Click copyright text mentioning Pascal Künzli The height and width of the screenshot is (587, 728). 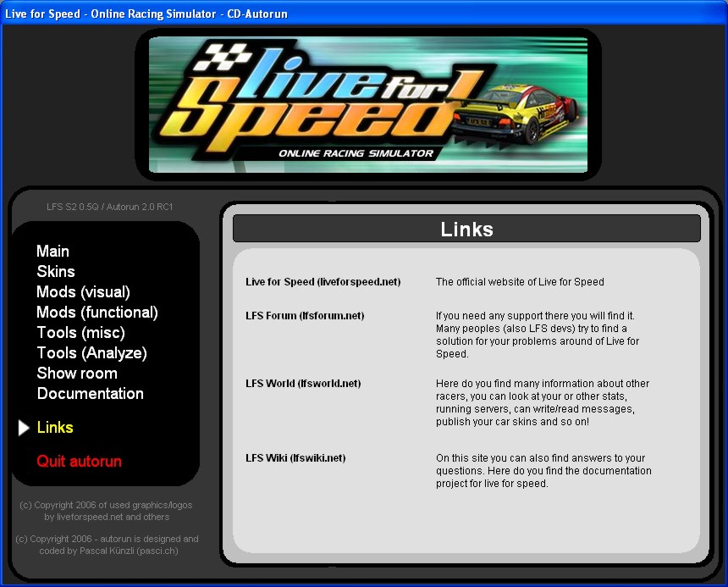(x=107, y=545)
